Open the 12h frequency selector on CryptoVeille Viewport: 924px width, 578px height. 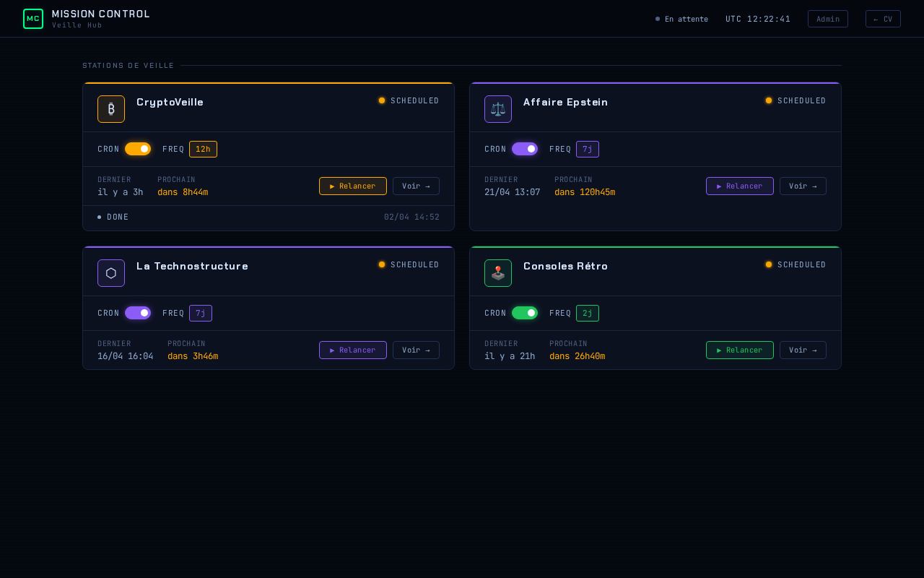click(203, 150)
